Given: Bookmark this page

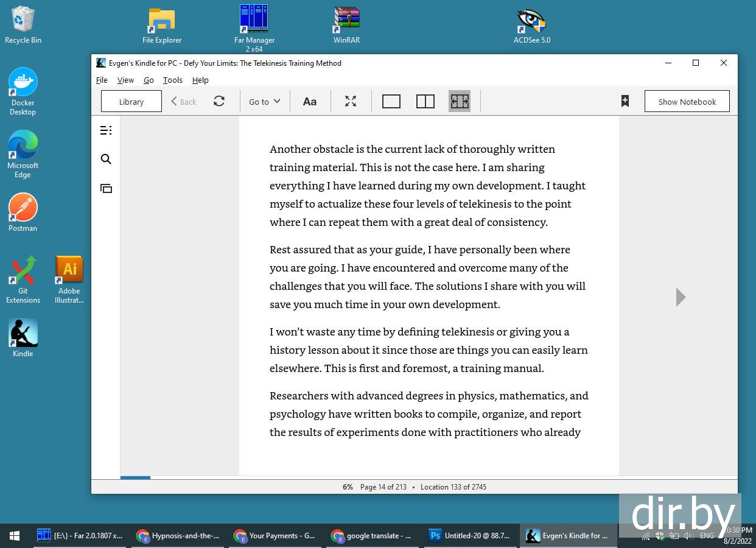Looking at the screenshot, I should point(625,101).
